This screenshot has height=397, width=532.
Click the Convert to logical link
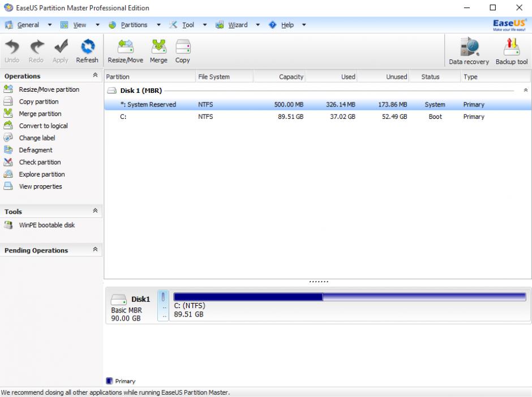[44, 126]
